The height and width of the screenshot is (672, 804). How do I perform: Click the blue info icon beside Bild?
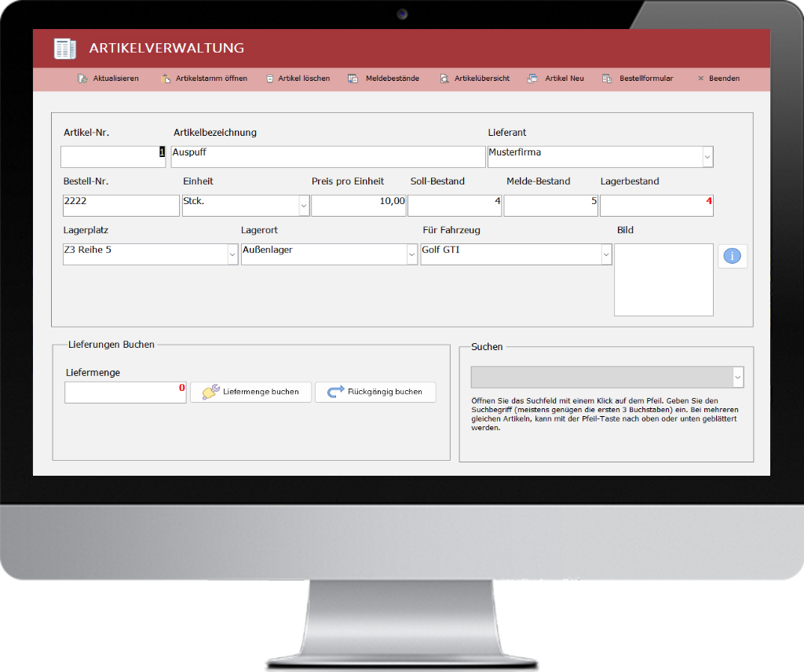pos(732,256)
